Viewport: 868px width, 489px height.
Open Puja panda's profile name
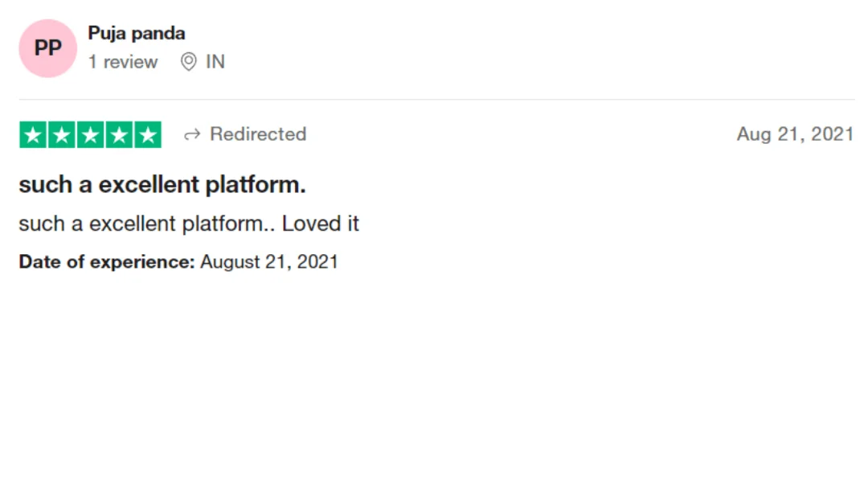(x=136, y=34)
